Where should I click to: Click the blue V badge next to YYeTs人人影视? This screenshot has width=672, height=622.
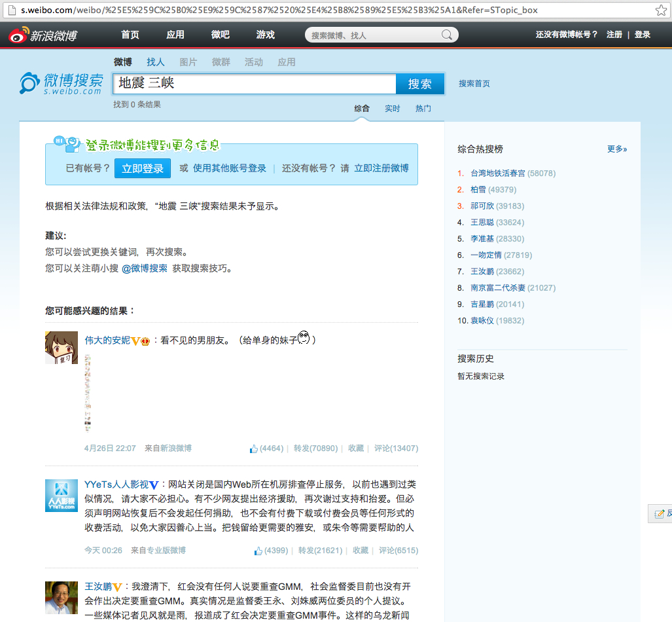pyautogui.click(x=154, y=485)
